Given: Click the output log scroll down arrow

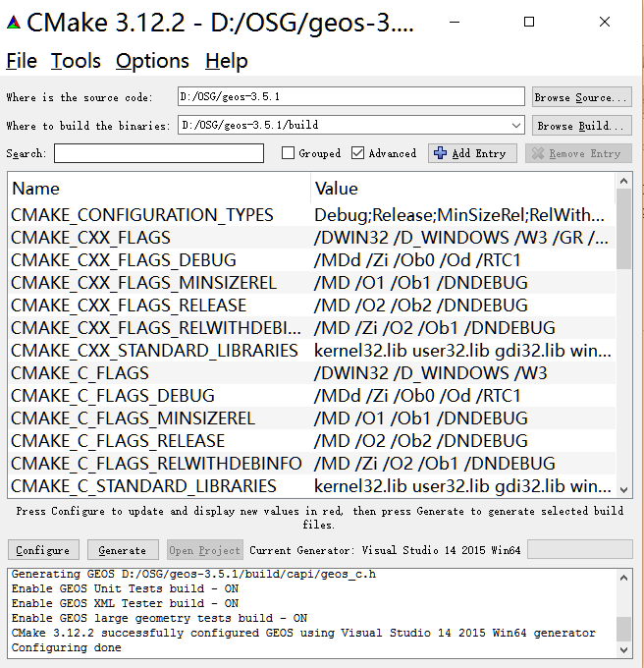Looking at the screenshot, I should coord(623,650).
